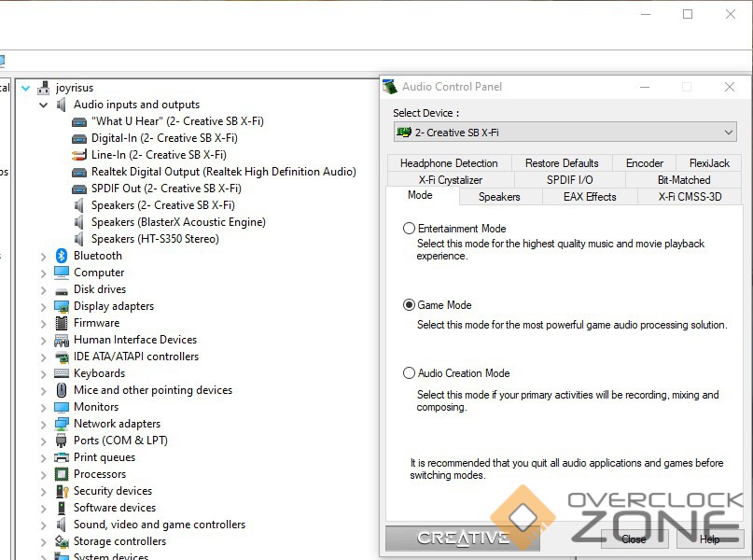Click the Processors category icon
753x560 pixels.
pos(62,474)
